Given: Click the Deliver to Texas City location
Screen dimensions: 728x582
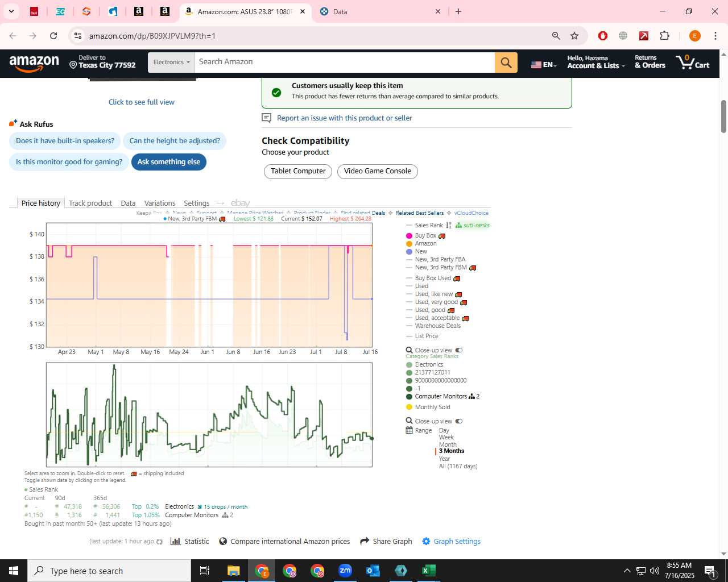Looking at the screenshot, I should point(102,62).
